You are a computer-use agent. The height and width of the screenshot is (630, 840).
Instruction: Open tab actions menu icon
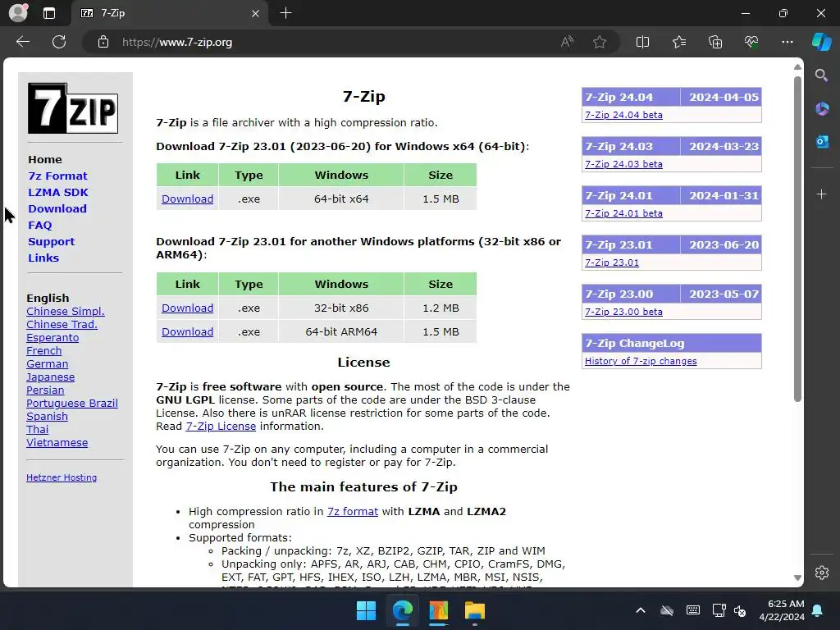pyautogui.click(x=49, y=13)
